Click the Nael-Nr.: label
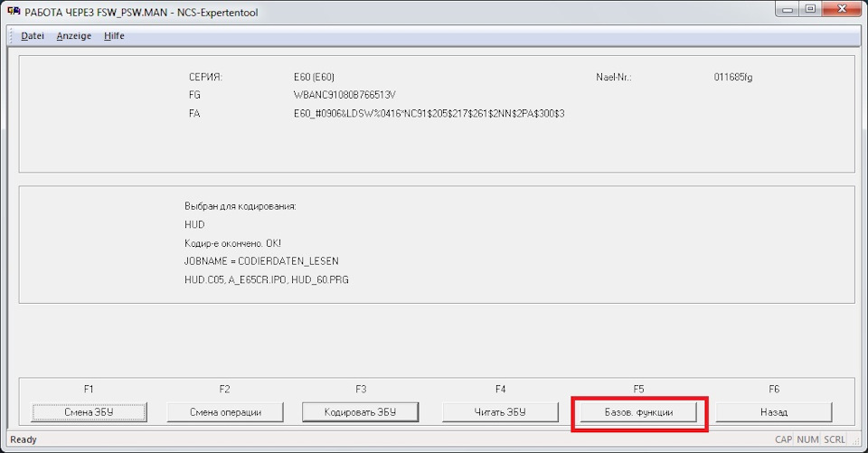This screenshot has width=868, height=453. pyautogui.click(x=613, y=77)
